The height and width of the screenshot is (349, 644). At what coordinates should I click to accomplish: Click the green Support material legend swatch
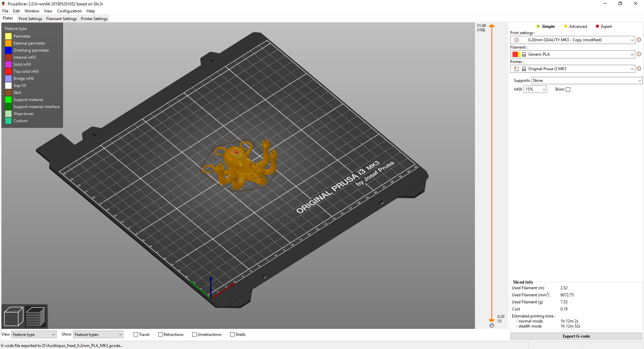click(8, 100)
